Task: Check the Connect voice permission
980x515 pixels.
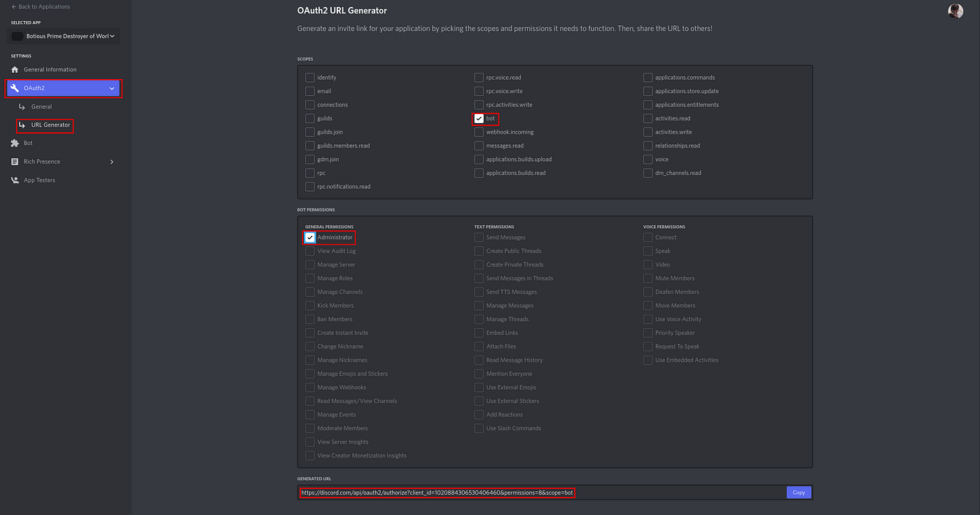Action: coord(648,237)
